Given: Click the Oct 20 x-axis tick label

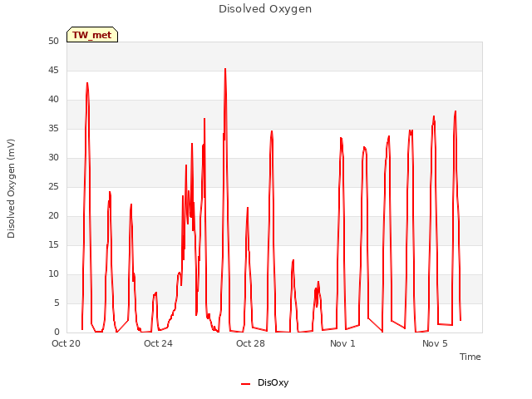Looking at the screenshot, I should [x=66, y=343].
